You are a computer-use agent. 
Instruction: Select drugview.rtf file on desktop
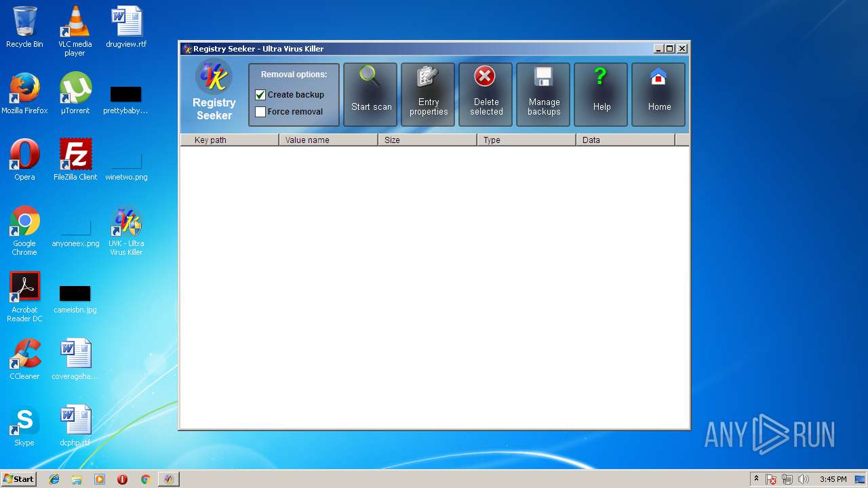pos(126,27)
